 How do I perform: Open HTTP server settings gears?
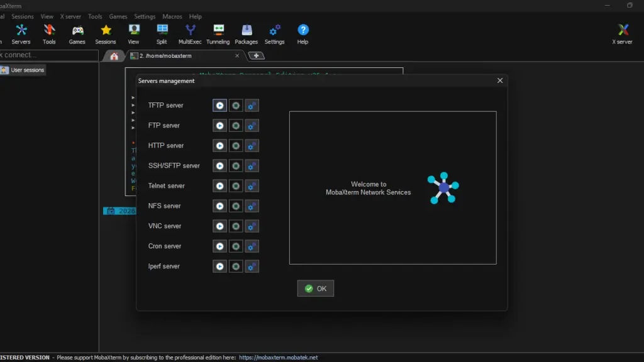coord(252,146)
